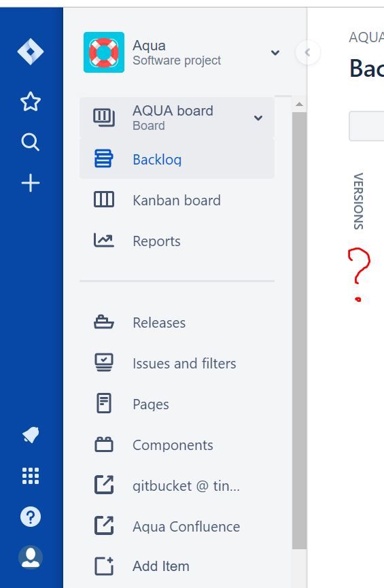Open the Aqua Confluence shortcut
This screenshot has height=588, width=384.
177,527
